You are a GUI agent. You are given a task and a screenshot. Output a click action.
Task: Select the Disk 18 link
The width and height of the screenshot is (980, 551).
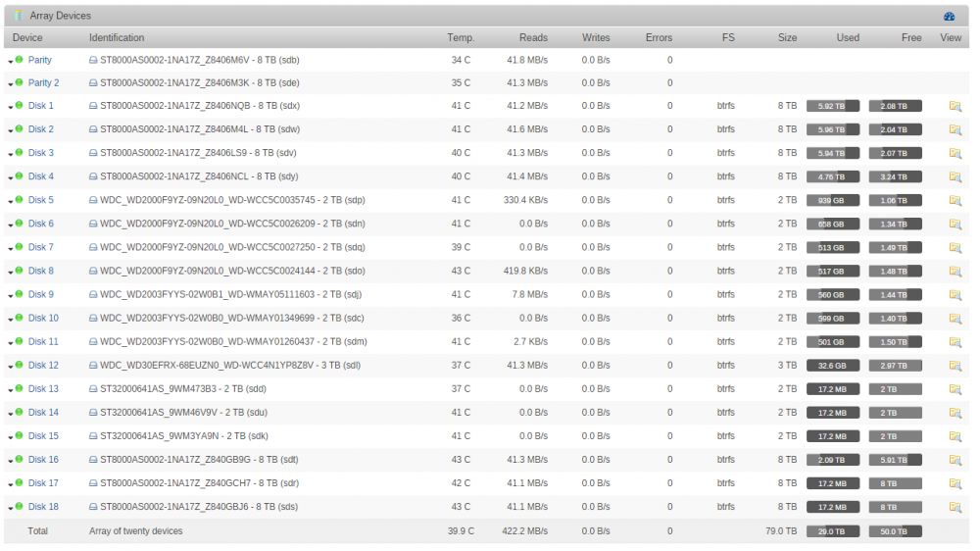[x=43, y=507]
